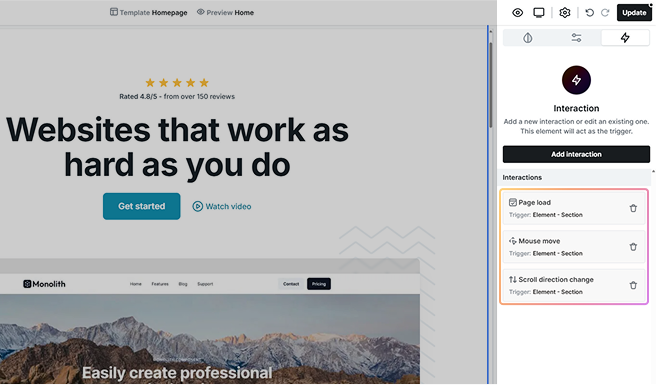Screen dimensions: 656x385
Task: Open the desktop device view icon
Action: [539, 13]
